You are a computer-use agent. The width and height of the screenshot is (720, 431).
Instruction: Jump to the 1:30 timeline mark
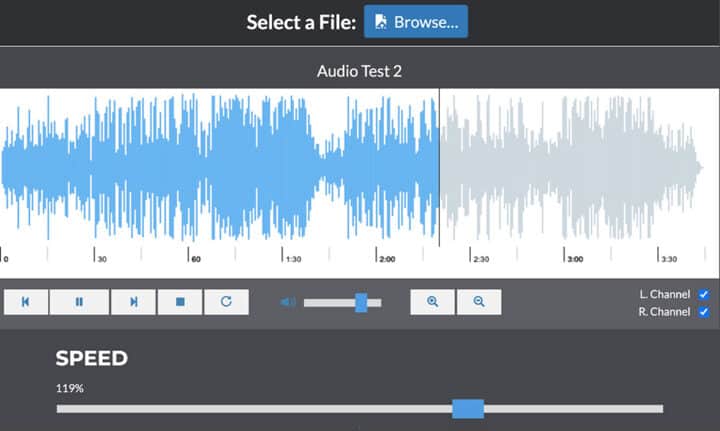293,258
